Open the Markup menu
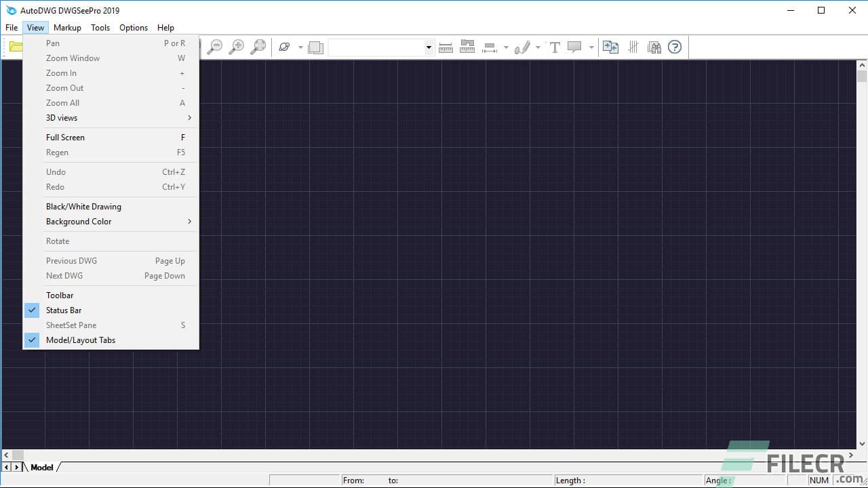868x488 pixels. tap(67, 27)
